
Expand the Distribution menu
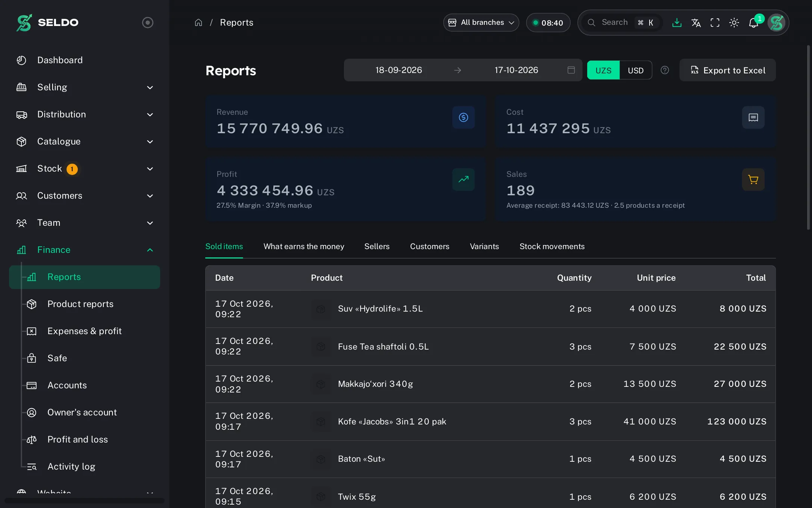coord(85,114)
